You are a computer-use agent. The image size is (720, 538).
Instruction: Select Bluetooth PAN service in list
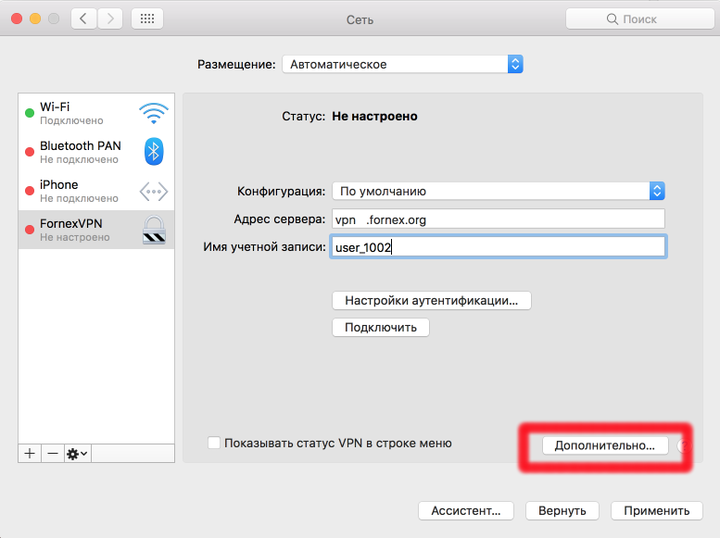pyautogui.click(x=96, y=152)
